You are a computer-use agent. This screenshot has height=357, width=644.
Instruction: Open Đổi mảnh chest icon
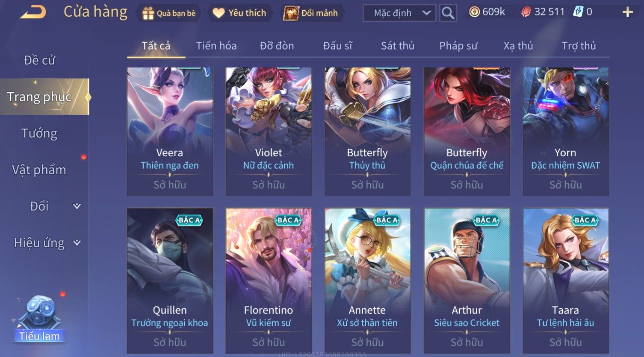pos(291,13)
